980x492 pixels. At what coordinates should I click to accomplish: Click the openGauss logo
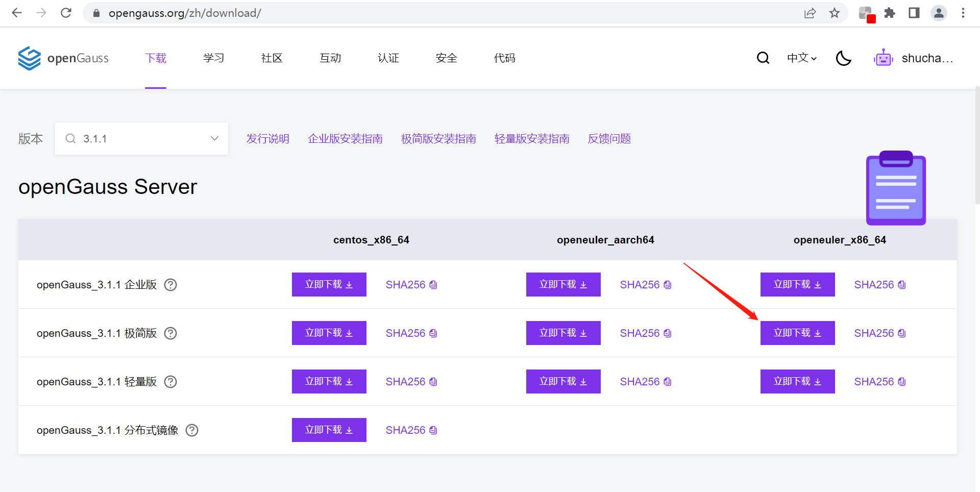63,58
